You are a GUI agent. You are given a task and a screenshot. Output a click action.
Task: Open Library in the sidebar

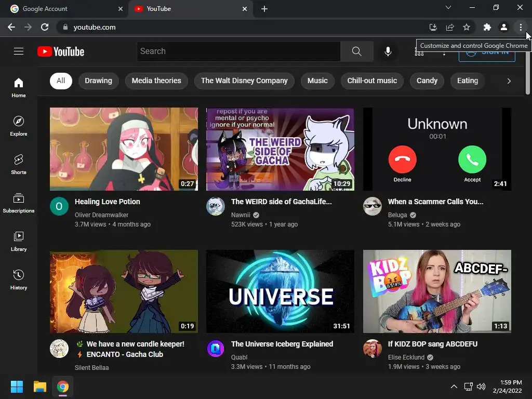pos(19,241)
